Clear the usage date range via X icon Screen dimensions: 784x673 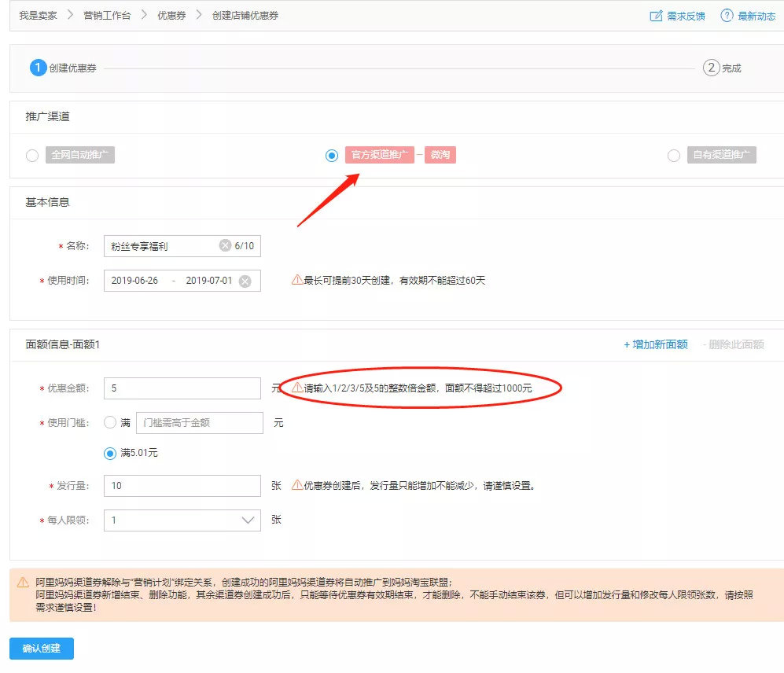coord(245,279)
